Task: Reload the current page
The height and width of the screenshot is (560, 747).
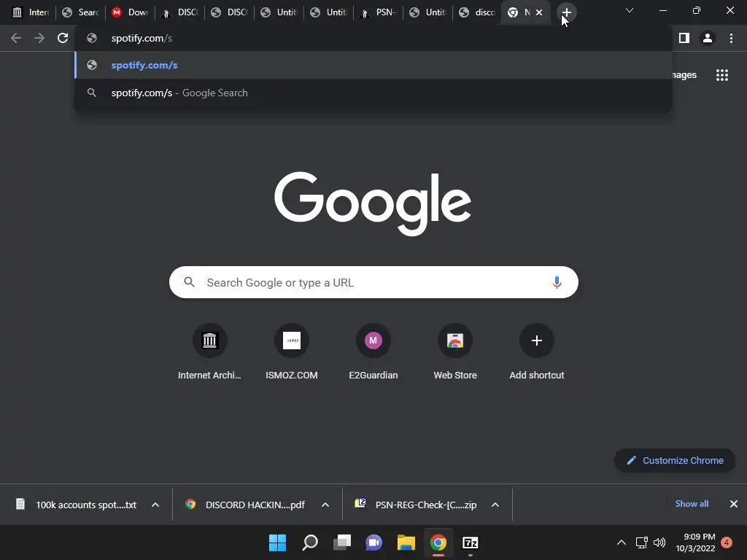Action: coord(63,38)
